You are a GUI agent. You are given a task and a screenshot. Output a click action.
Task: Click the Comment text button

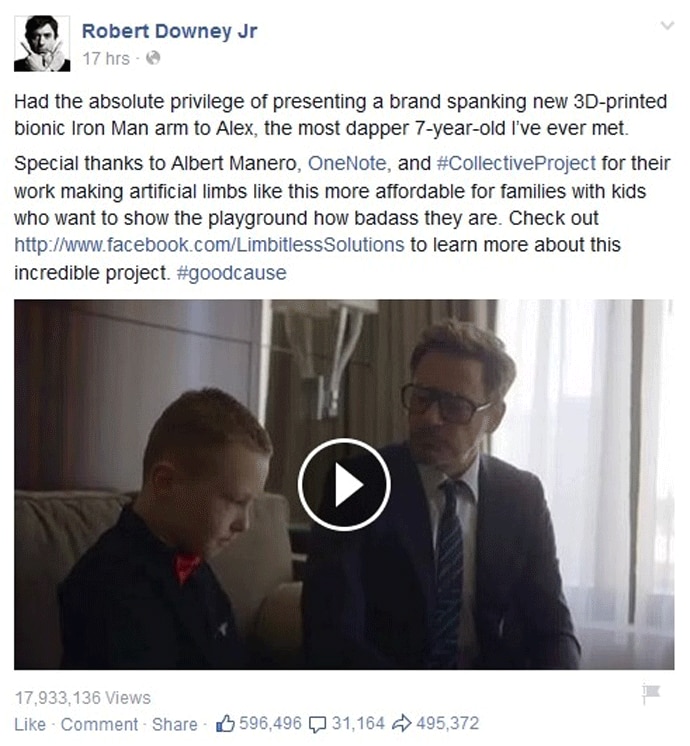pos(99,725)
